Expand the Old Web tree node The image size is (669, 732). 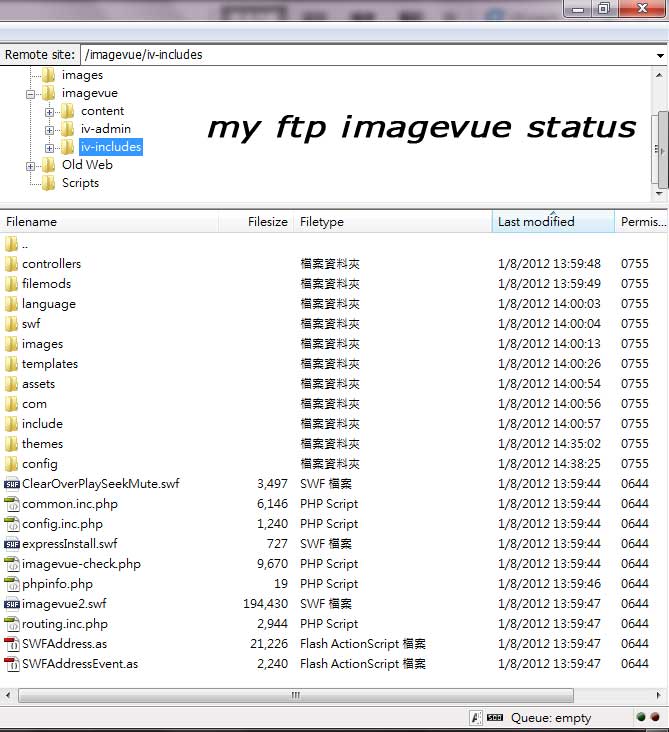point(30,166)
